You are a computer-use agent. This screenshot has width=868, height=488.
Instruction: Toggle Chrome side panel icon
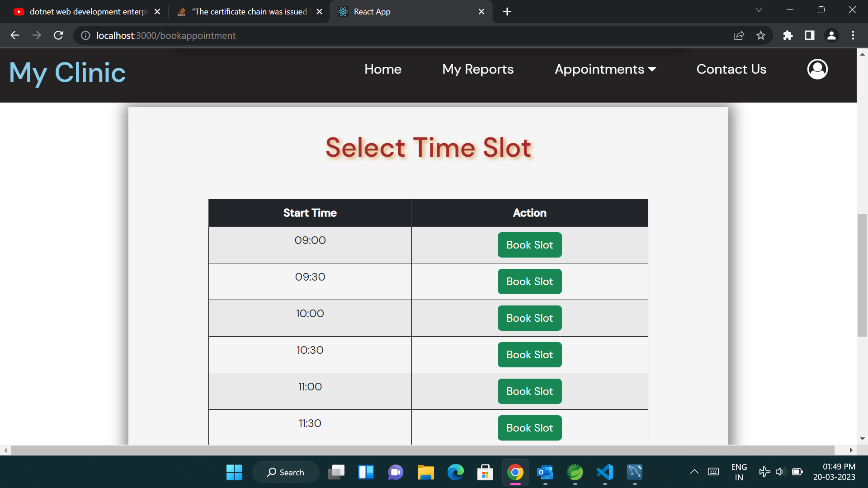click(x=810, y=35)
